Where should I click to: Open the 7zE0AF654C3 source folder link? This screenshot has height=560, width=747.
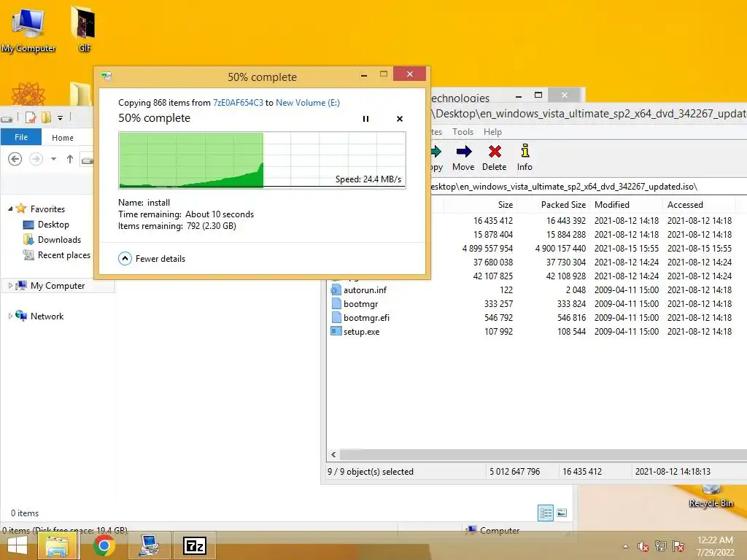(238, 102)
